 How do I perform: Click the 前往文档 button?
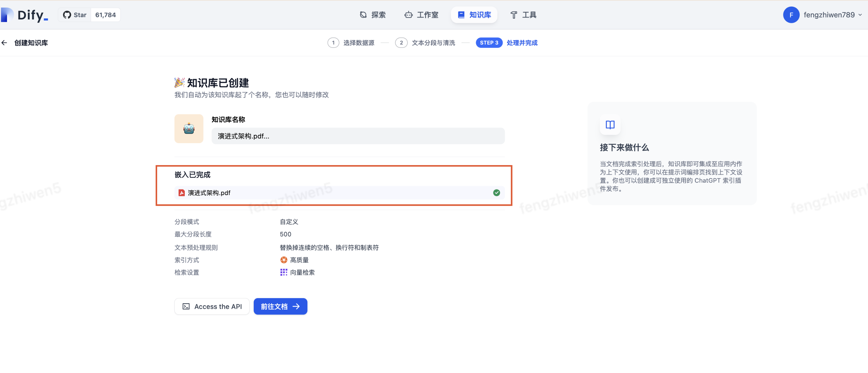280,306
